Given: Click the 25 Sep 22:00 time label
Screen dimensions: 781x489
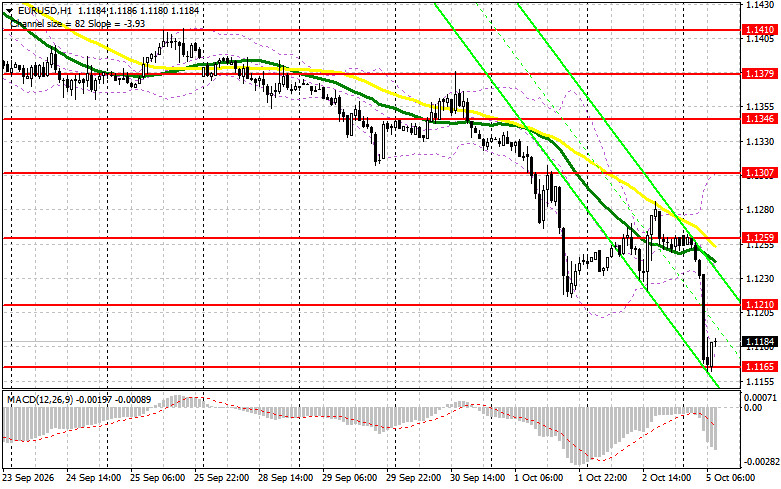Looking at the screenshot, I should (x=222, y=478).
